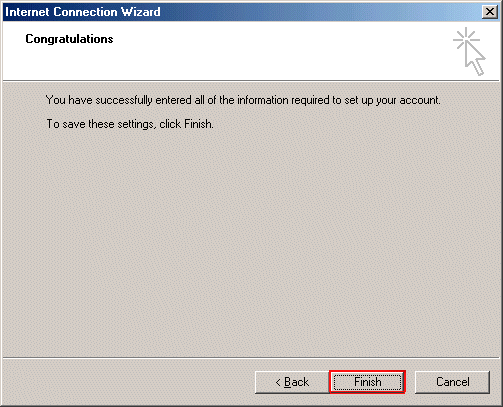503x407 pixels.
Task: Click the empty gray body of the wizard
Action: coord(251,243)
